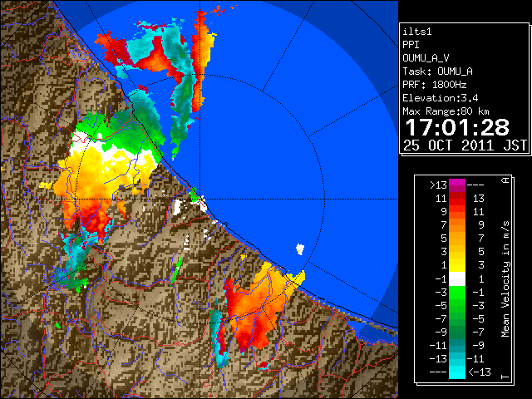Image resolution: width=532 pixels, height=399 pixels.
Task: Select the 'ilts1' text in info box
Action: [x=416, y=32]
